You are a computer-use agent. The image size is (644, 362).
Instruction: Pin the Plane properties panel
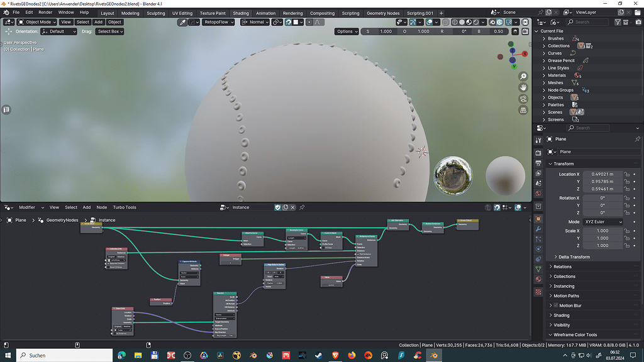click(x=638, y=139)
